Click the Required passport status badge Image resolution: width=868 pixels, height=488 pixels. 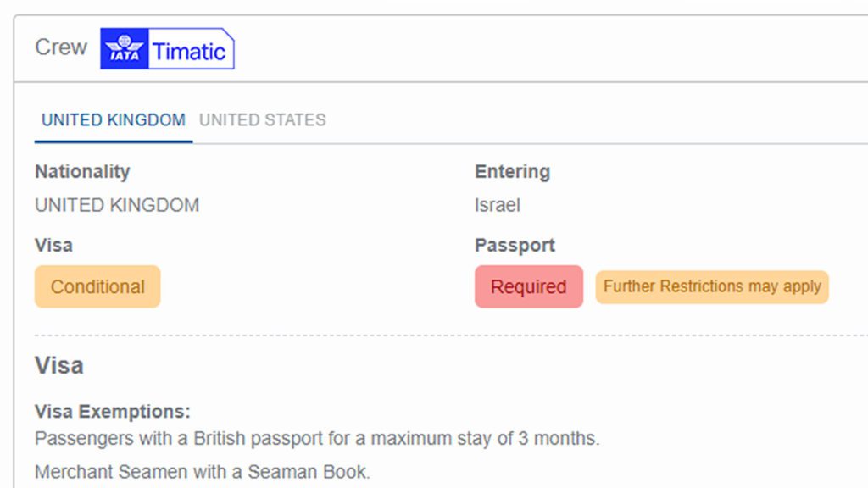coord(528,286)
